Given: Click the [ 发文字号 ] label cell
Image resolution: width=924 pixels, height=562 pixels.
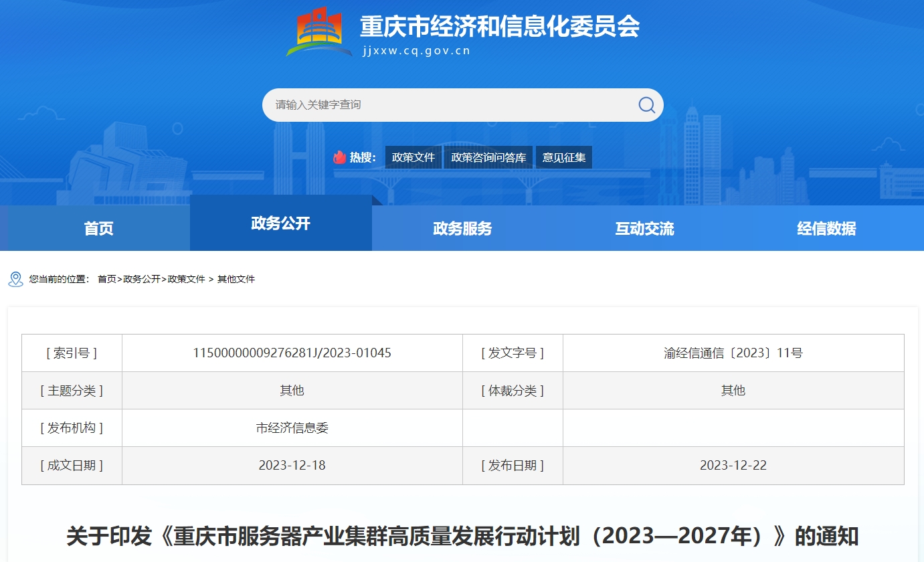Looking at the screenshot, I should (513, 353).
